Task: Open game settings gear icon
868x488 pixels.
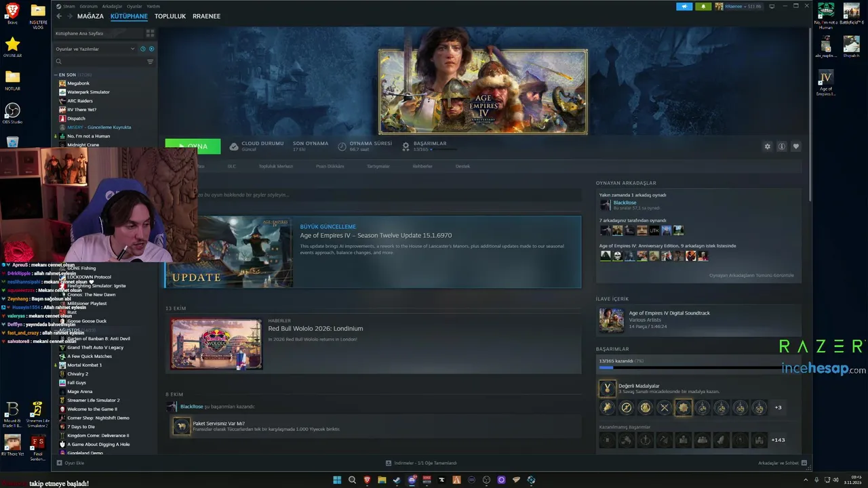Action: click(x=768, y=146)
